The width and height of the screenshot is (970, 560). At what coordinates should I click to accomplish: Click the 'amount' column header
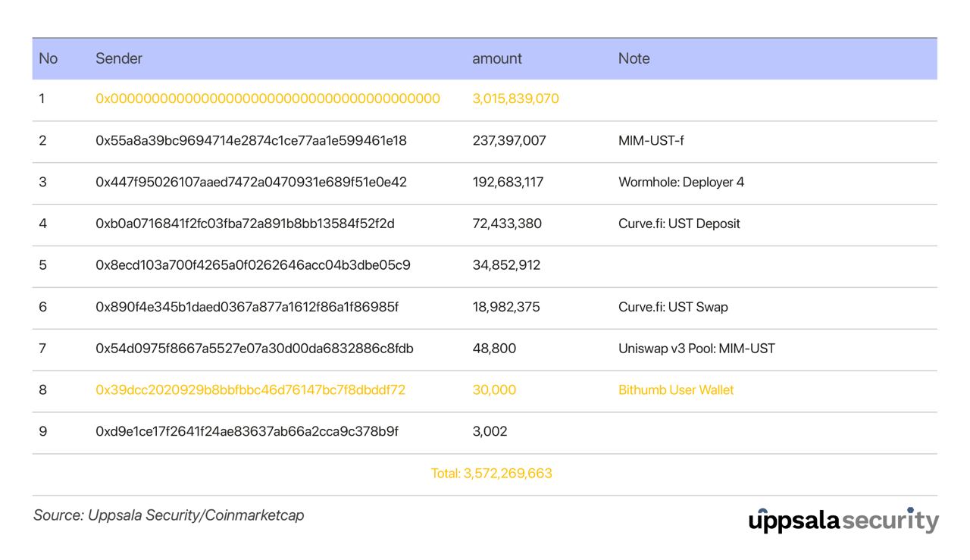(497, 58)
